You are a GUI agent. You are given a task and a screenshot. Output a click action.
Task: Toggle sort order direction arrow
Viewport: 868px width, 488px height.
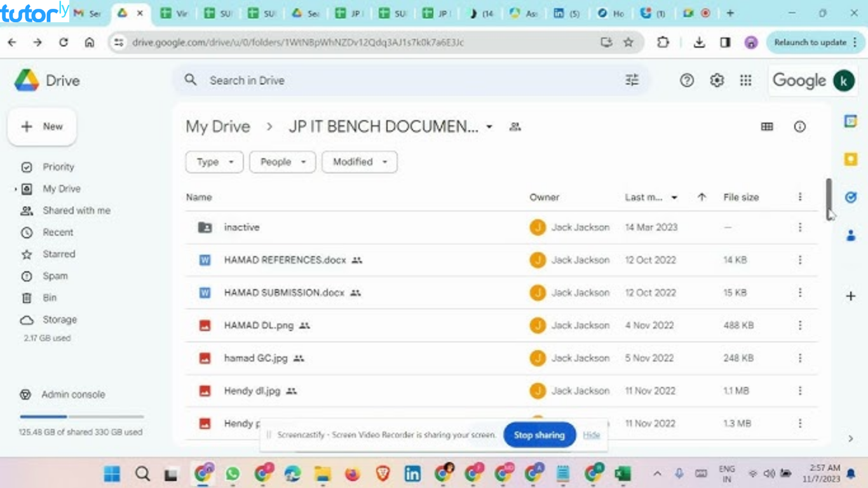click(701, 197)
